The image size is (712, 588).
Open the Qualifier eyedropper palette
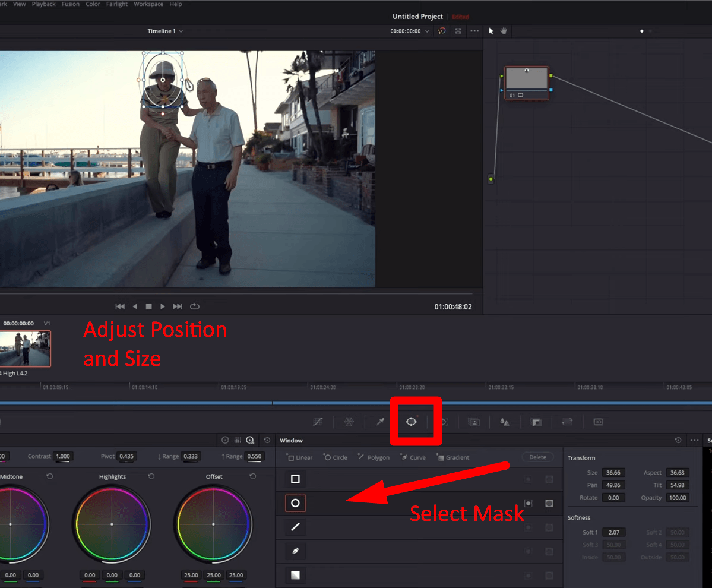[381, 421]
